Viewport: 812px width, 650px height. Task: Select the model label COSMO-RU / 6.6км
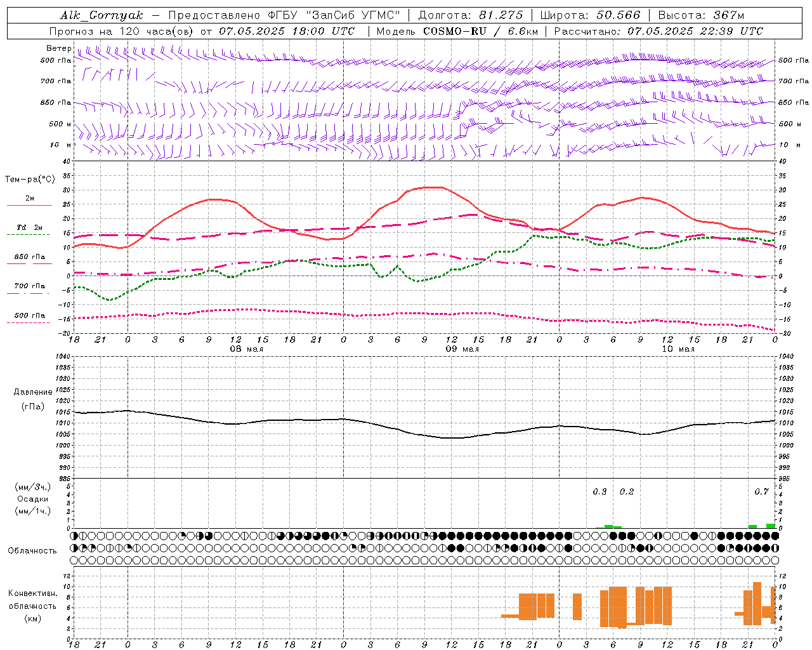coord(480,31)
